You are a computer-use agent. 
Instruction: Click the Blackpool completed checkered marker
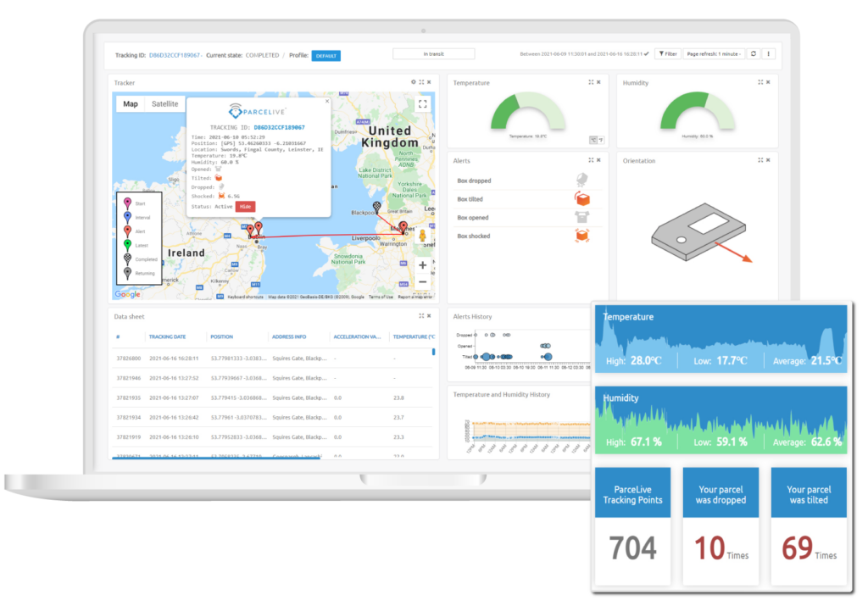coord(377,207)
